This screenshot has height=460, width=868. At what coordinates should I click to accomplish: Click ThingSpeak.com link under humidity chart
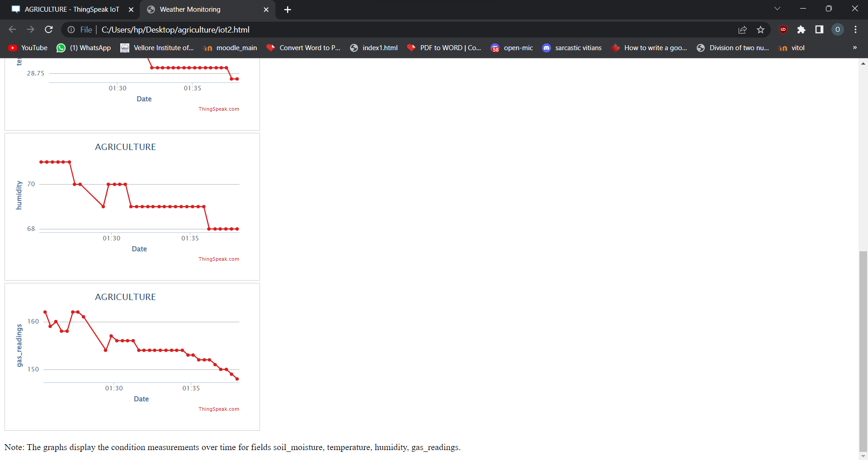[219, 259]
